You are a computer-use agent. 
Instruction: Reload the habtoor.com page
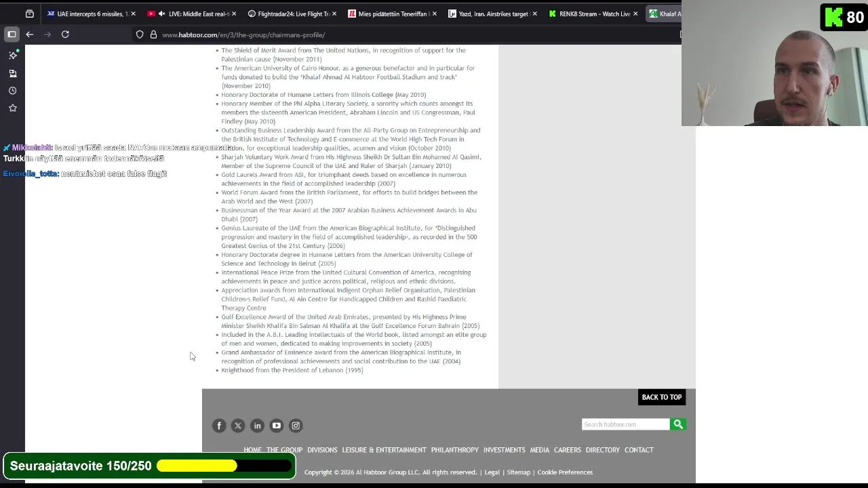(x=65, y=34)
